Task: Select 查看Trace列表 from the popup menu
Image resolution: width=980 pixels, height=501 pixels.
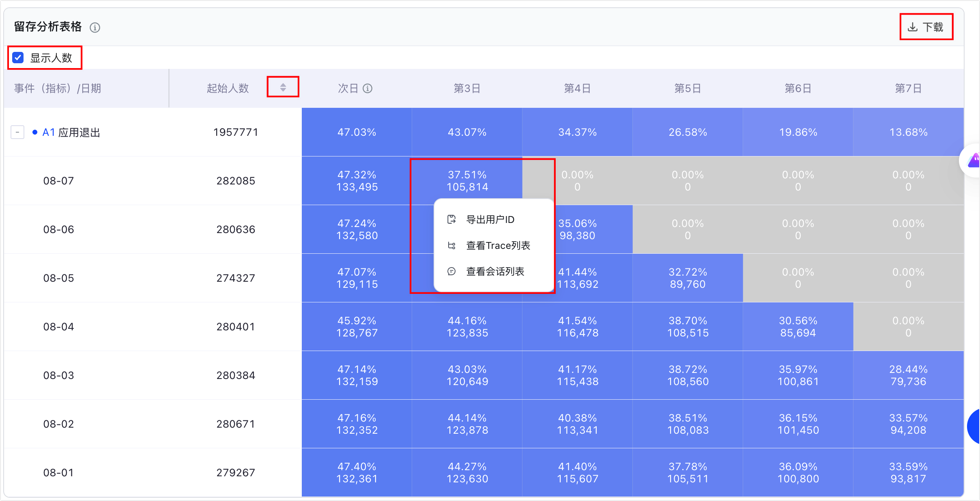Action: (x=494, y=246)
